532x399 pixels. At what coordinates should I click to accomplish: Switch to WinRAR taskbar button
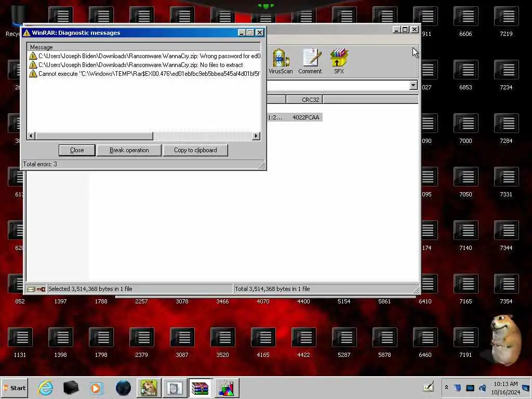(x=200, y=388)
